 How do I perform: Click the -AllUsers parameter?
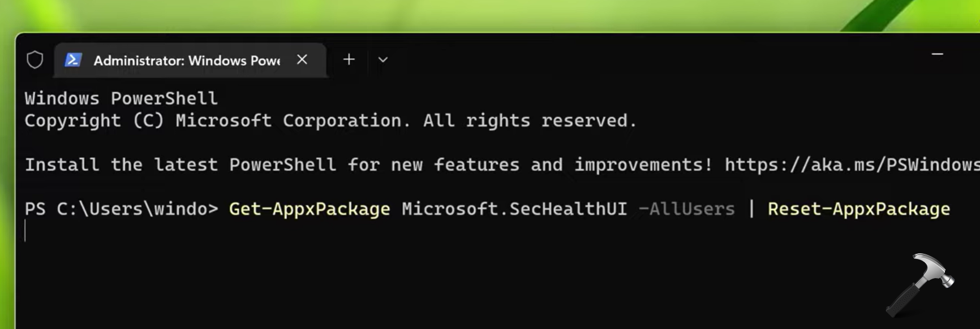[686, 209]
